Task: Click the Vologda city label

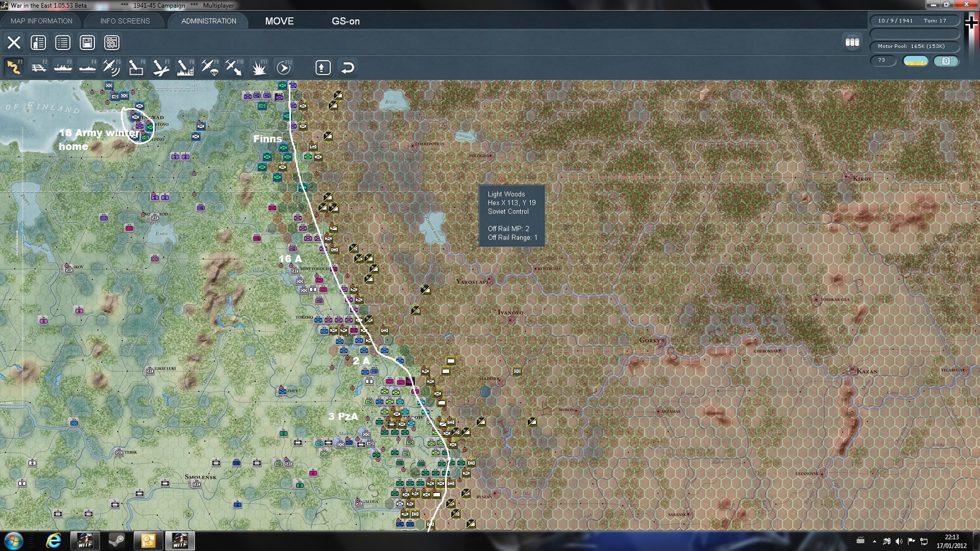Action: [479, 156]
